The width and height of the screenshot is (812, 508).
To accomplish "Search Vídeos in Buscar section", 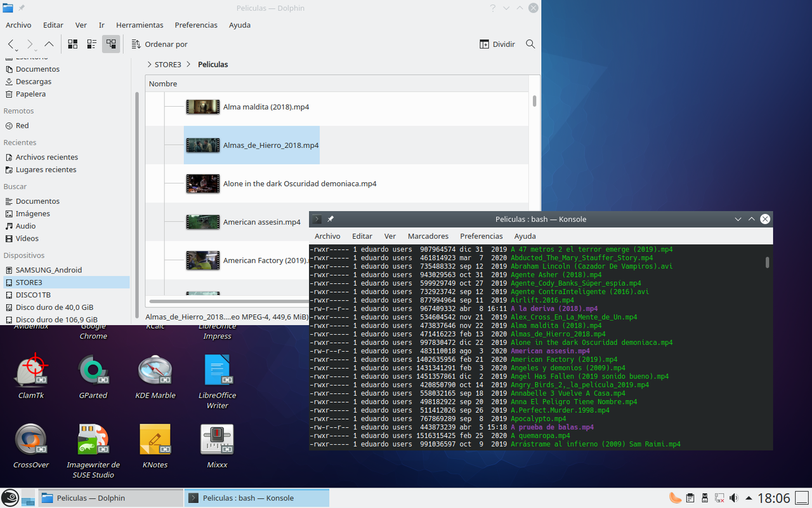I will click(x=27, y=238).
